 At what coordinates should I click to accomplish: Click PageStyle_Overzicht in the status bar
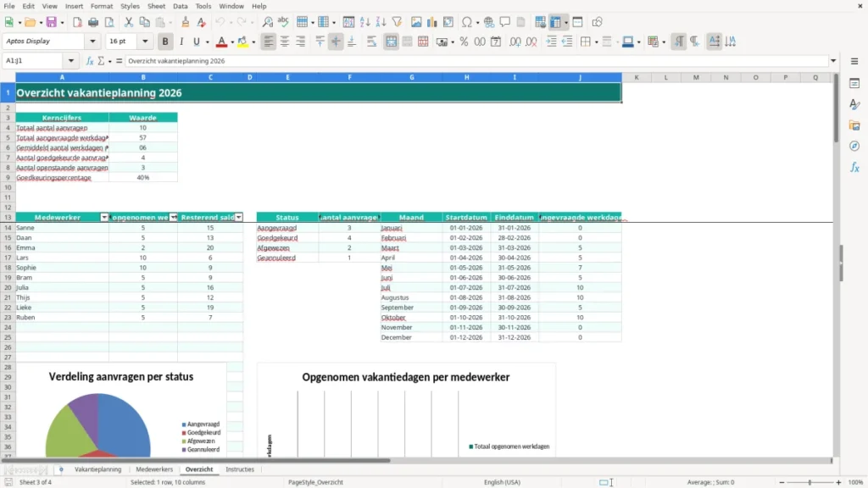point(315,482)
